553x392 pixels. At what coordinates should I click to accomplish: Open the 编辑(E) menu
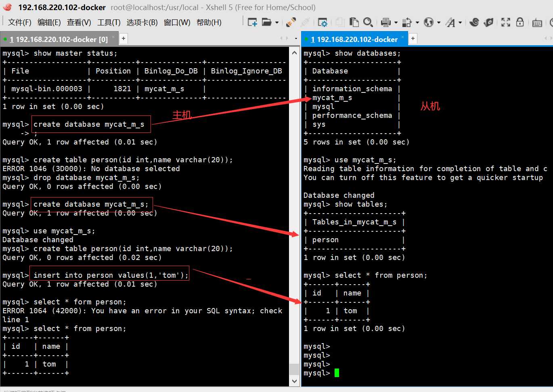(x=49, y=23)
